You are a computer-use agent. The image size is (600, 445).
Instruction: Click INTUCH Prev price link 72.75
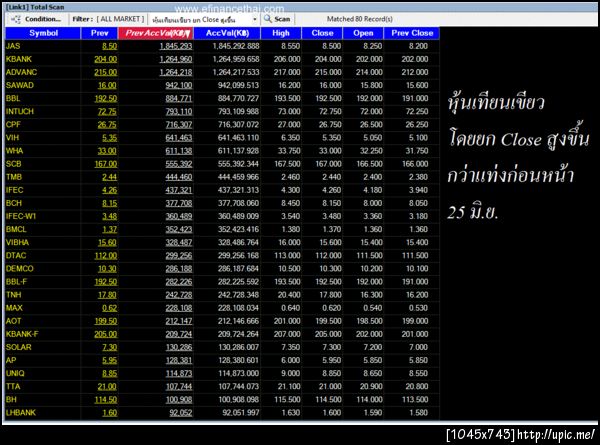point(107,112)
